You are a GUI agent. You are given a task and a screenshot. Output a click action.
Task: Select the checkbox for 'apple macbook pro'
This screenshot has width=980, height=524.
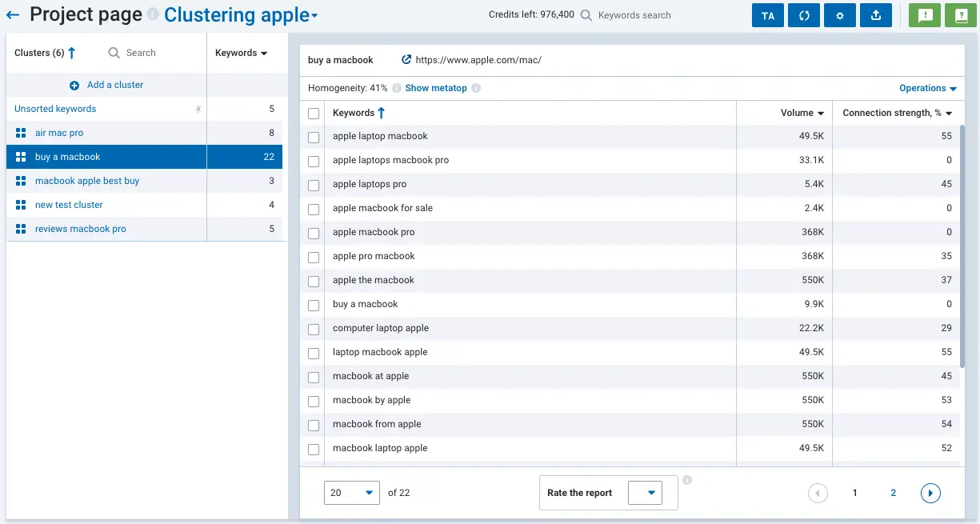[x=314, y=233]
